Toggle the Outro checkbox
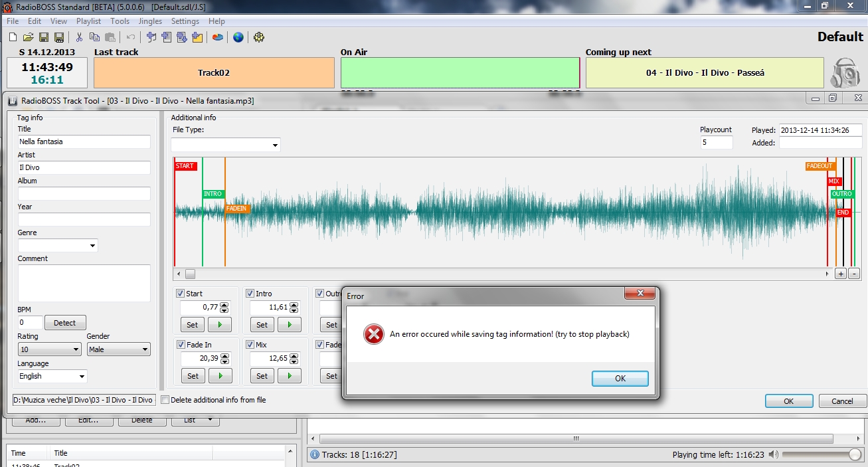Viewport: 868px width, 467px height. pyautogui.click(x=319, y=294)
